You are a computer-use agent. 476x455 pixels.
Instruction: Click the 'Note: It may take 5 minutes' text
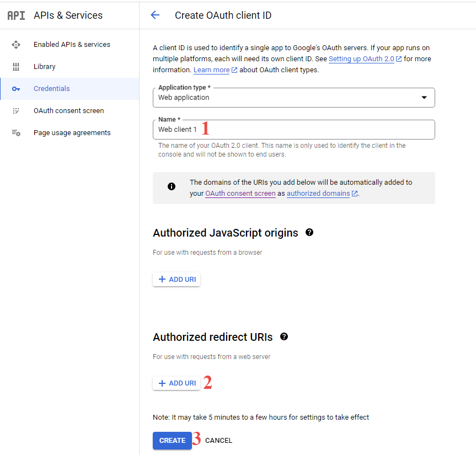[261, 417]
